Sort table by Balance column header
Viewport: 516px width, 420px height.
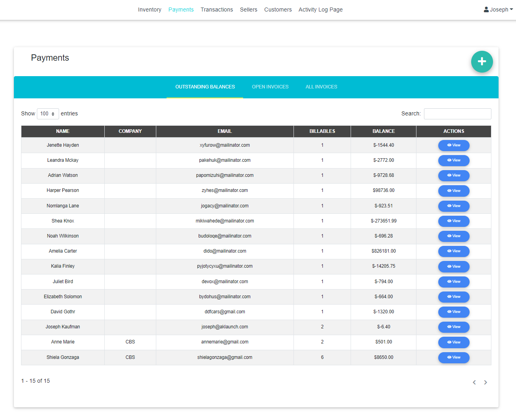(383, 131)
